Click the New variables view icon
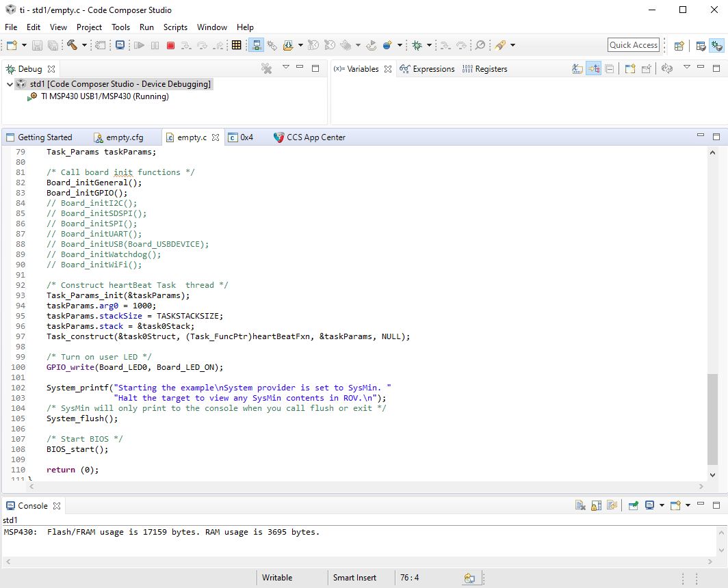Screen dimensions: 728x588 [x=630, y=68]
